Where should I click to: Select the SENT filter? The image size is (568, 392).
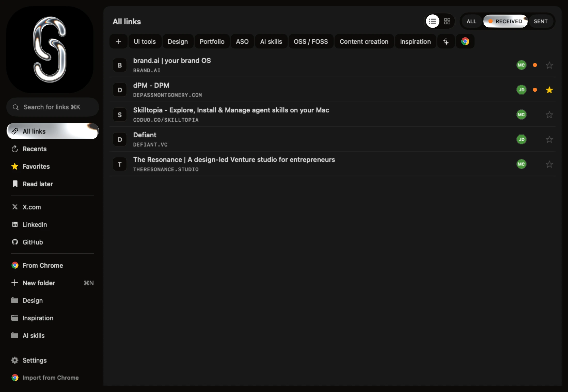pos(541,21)
